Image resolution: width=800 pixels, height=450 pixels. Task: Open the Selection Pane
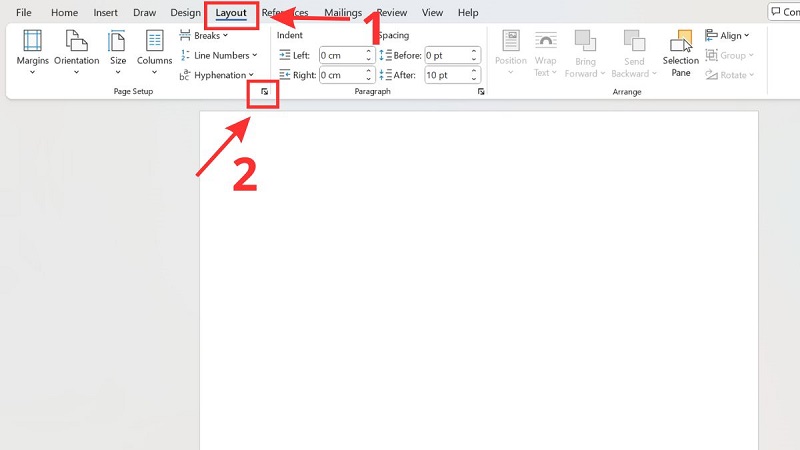tap(681, 53)
